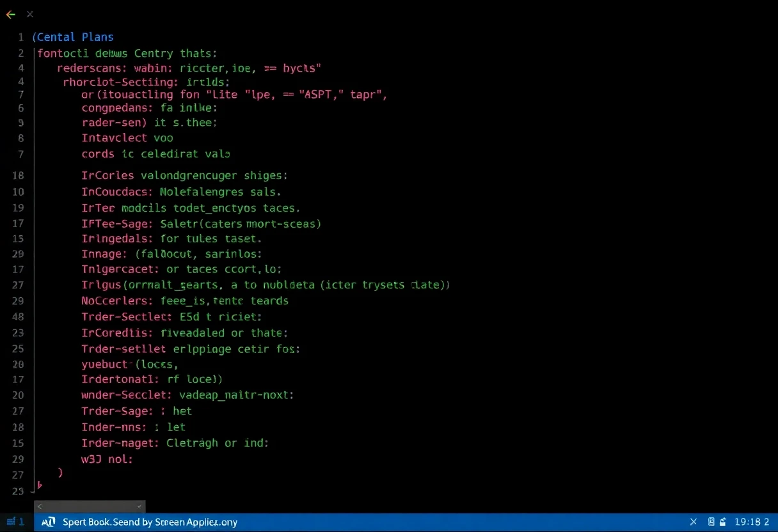
Task: Click the cursor marker on the last line
Action: (x=40, y=486)
